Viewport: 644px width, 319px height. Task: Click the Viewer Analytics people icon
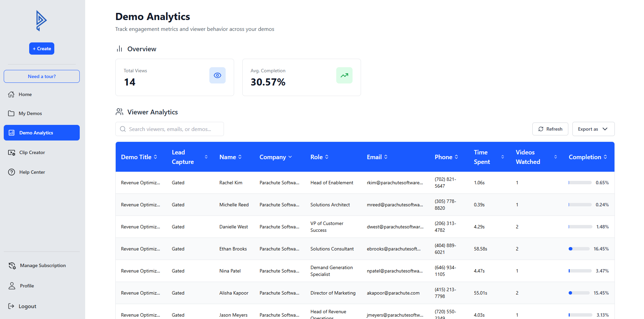[x=119, y=112]
